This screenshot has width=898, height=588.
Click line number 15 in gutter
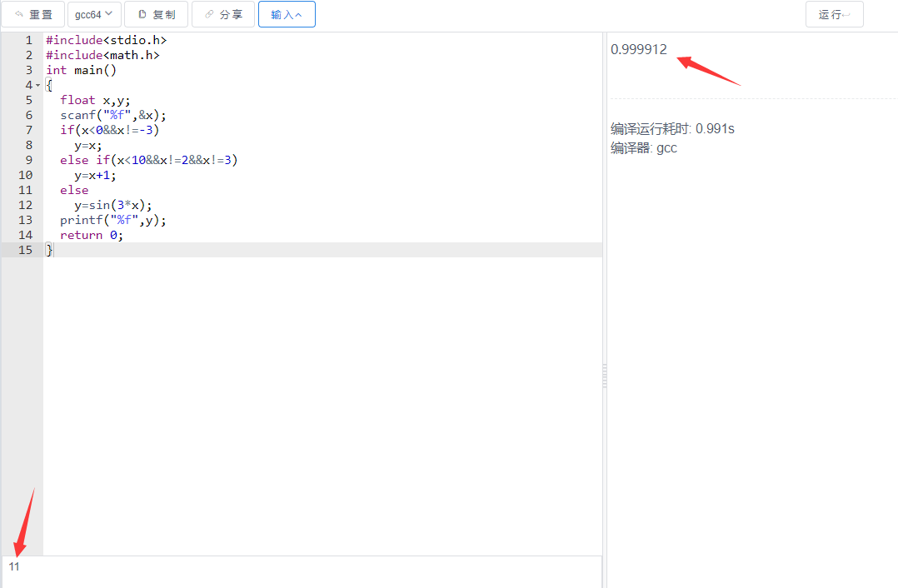coord(25,250)
